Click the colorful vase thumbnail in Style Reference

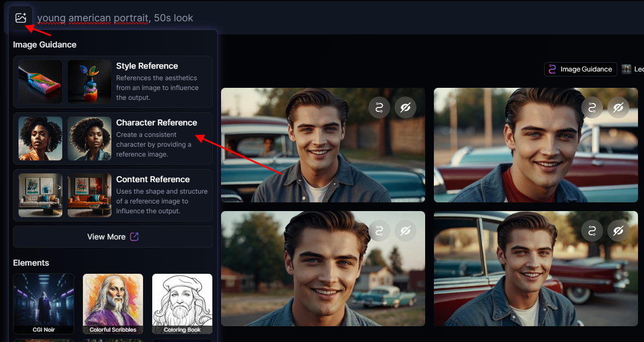pos(90,82)
